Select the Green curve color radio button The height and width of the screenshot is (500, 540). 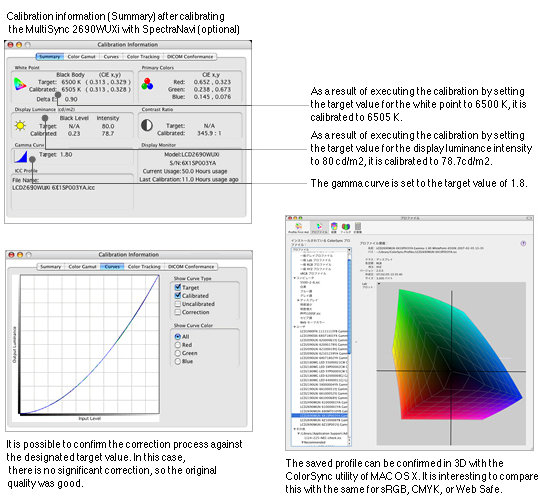pos(178,353)
